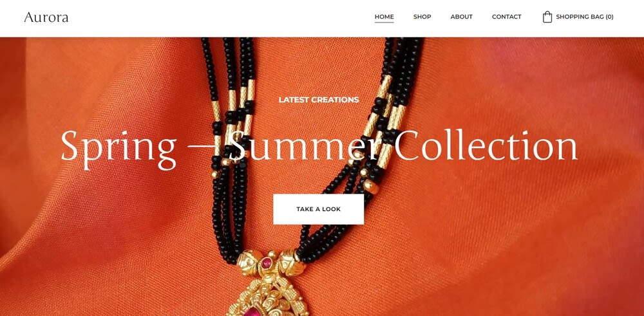Click the large gold bead on right strand
The image size is (644, 316).
coord(370,187)
